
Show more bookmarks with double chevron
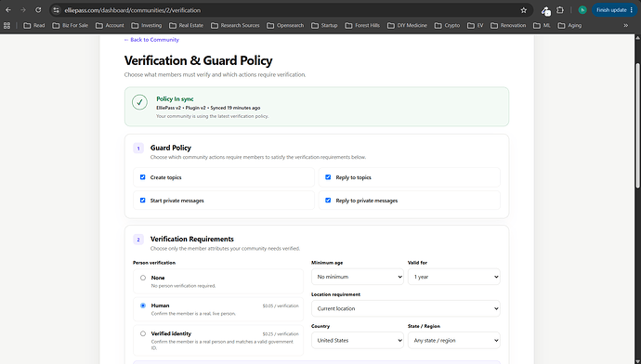coord(625,25)
